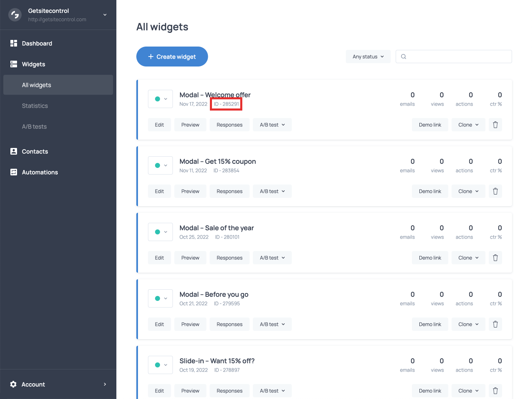This screenshot has width=532, height=399.
Task: Toggle status of Modal – Welcome offer widget
Action: click(160, 99)
